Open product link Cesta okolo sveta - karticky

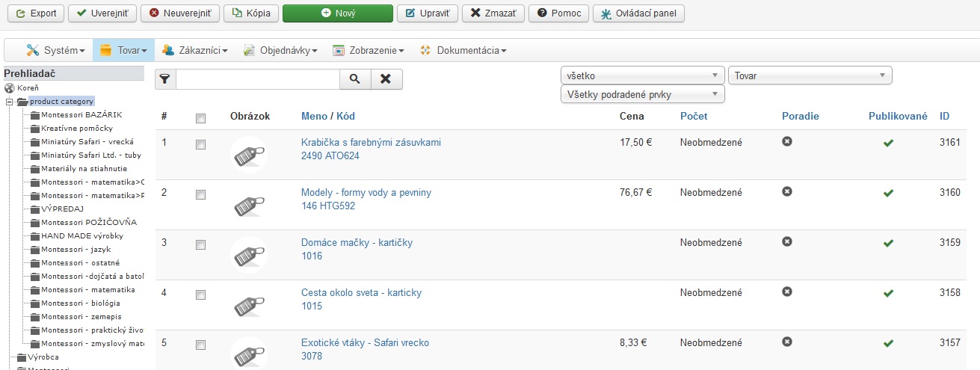coord(362,292)
